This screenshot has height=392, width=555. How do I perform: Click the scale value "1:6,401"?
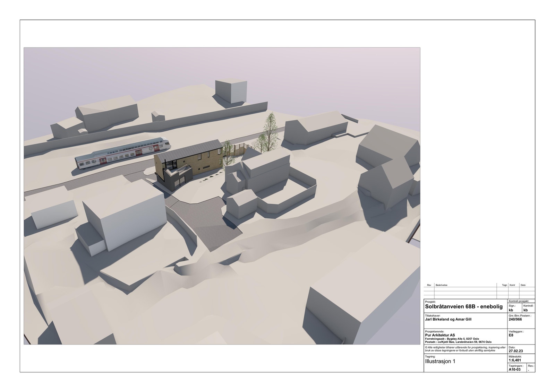click(x=515, y=360)
